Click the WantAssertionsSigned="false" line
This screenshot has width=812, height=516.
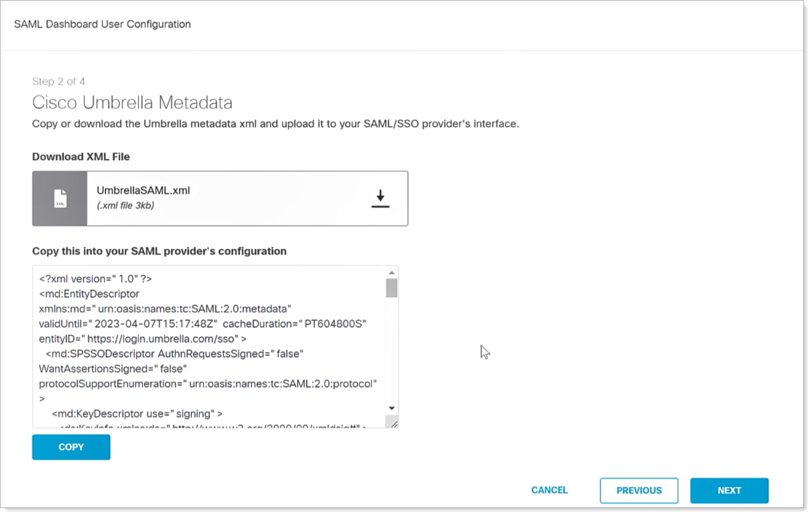point(113,369)
